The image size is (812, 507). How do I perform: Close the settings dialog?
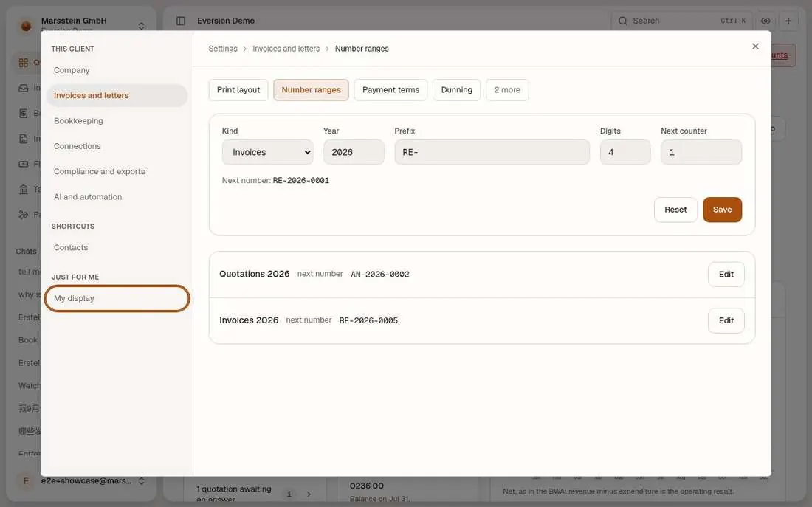(756, 46)
